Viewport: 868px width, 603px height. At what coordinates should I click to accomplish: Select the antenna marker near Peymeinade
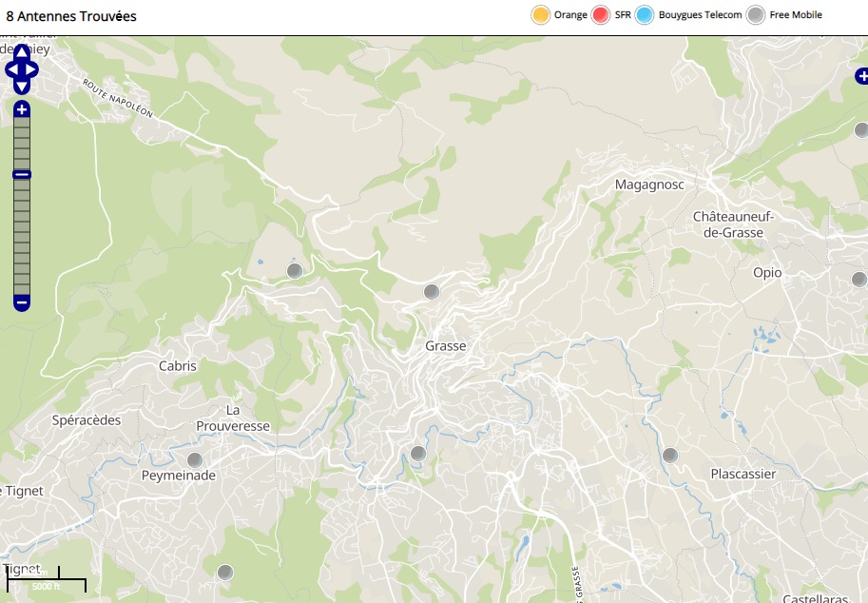(195, 459)
